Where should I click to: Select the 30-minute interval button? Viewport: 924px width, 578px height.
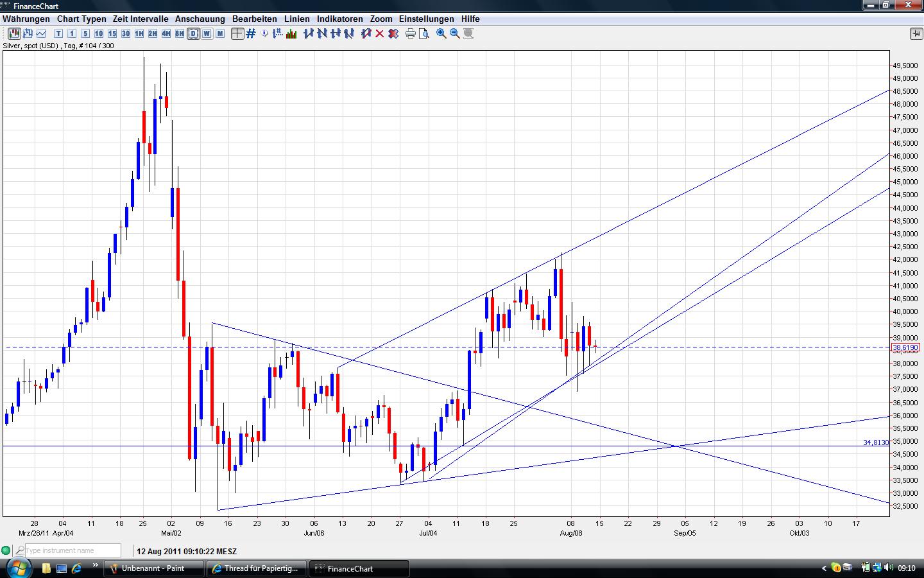(x=126, y=33)
